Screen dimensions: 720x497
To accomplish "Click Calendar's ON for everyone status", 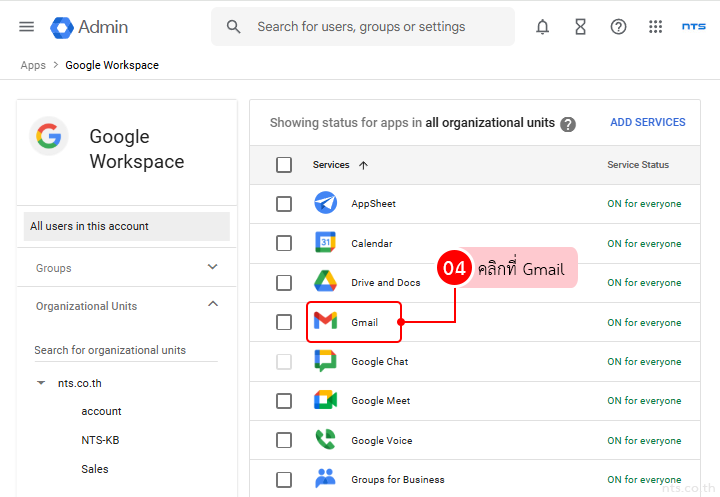I will pyautogui.click(x=644, y=243).
